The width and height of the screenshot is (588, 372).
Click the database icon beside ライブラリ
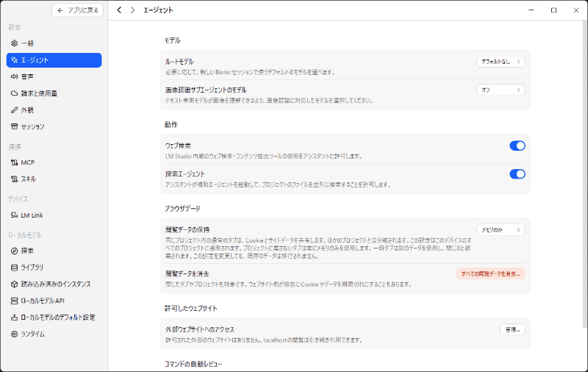pos(14,268)
